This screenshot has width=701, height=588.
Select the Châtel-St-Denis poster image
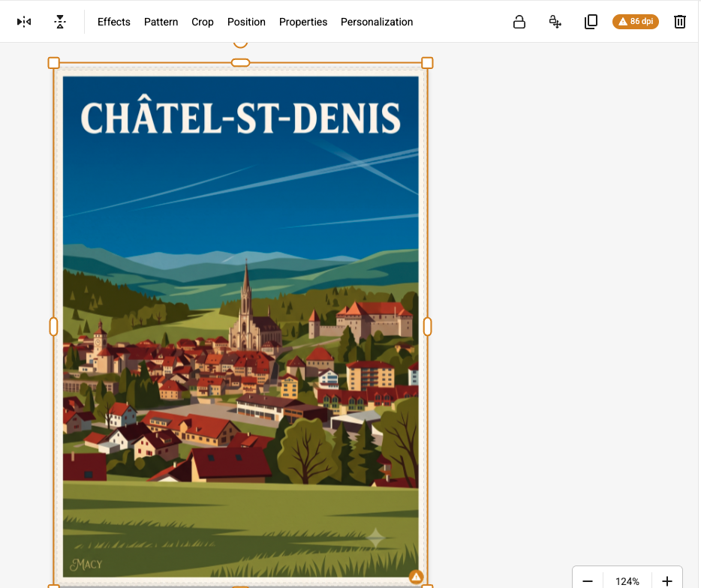pos(240,326)
